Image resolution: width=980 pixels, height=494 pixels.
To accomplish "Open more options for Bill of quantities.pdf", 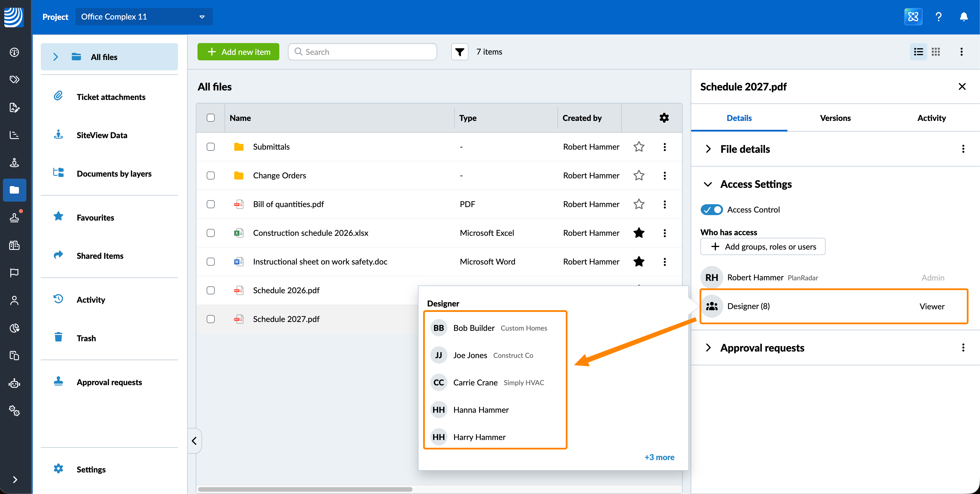I will pyautogui.click(x=665, y=204).
